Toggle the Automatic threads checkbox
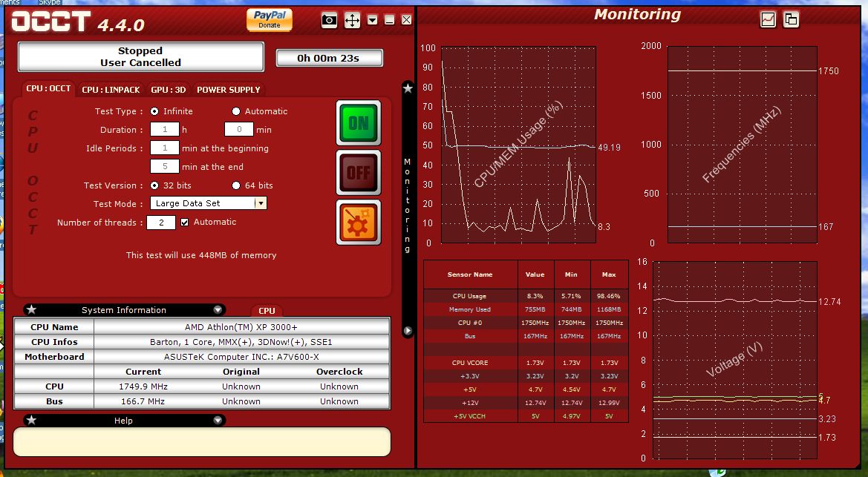The width and height of the screenshot is (868, 477). [x=184, y=222]
